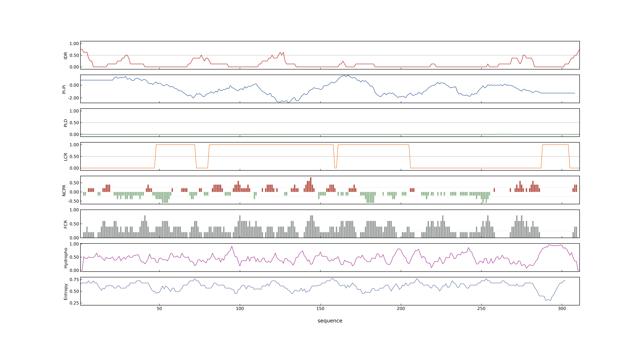Click the "-0.50" tick of the NCPR panel
Viewport: 644px width, 343px height.
point(73,201)
